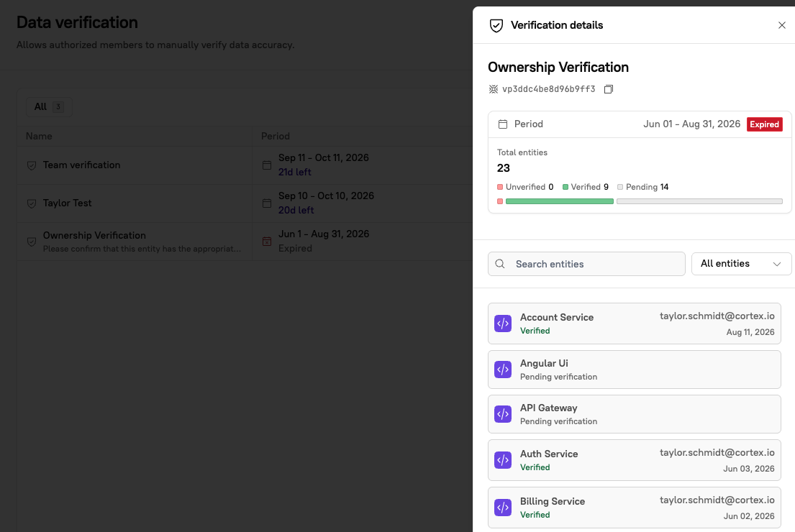Click the 'Jun 01 – Aug 31, 2026' panel date
Screen dimensions: 795x532
tap(691, 124)
